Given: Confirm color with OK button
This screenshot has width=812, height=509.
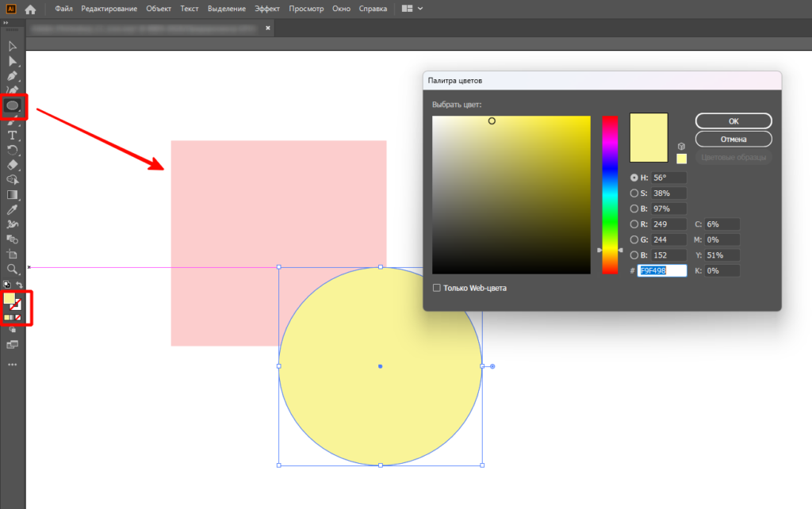Looking at the screenshot, I should 733,121.
